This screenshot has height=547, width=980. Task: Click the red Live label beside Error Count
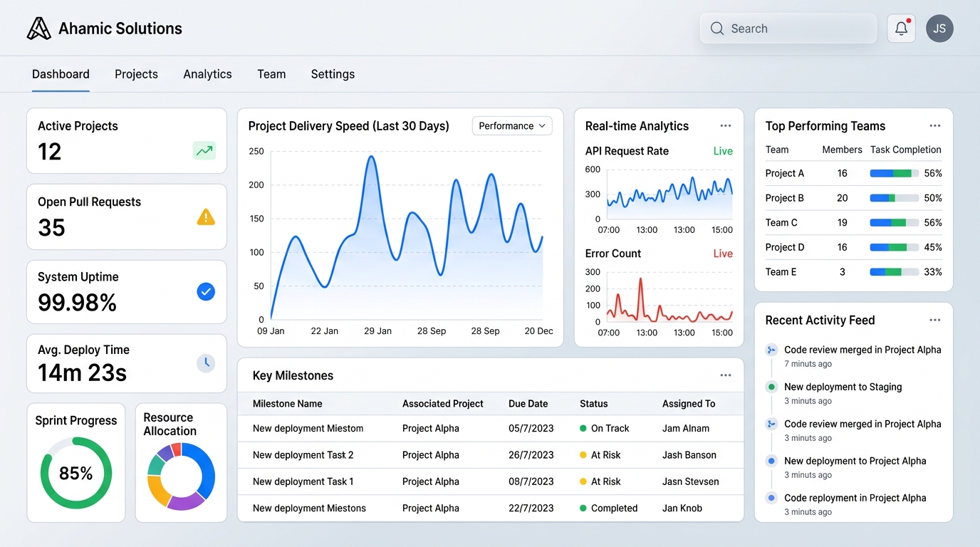[x=723, y=254]
